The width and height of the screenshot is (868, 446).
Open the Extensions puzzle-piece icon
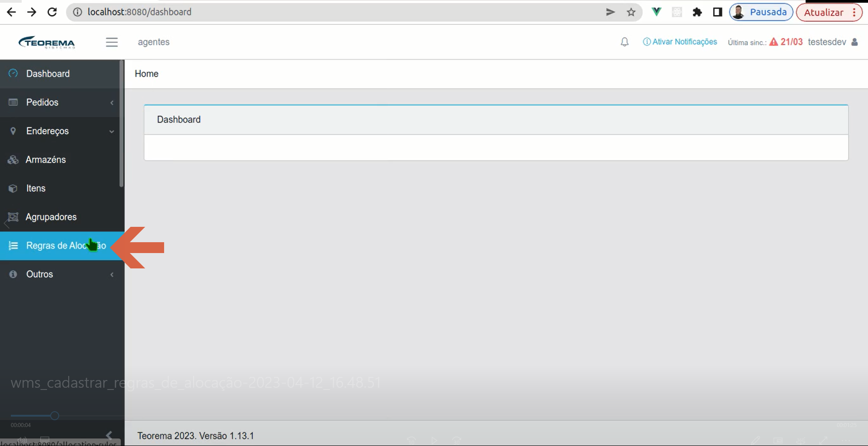[697, 12]
